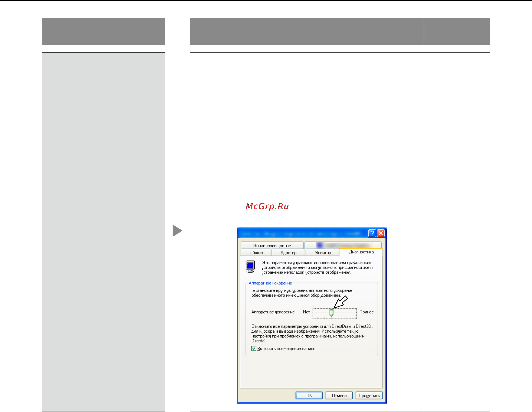Click the blue monitor icon
The height and width of the screenshot is (412, 532).
click(x=250, y=267)
